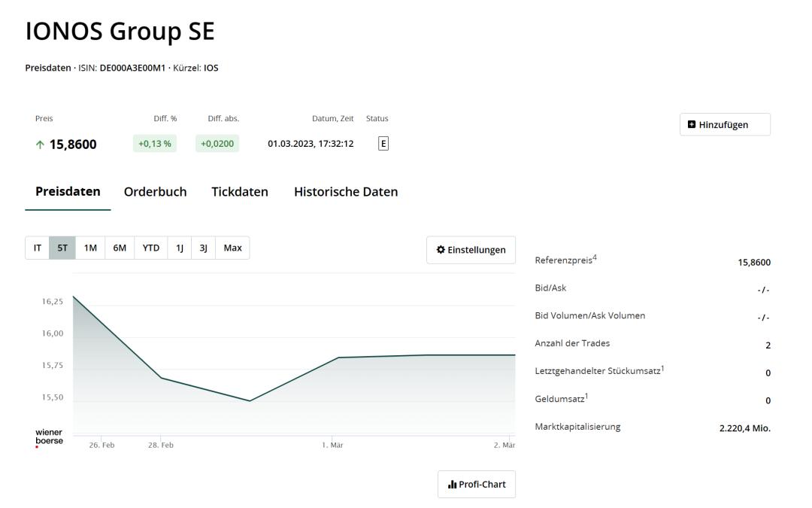This screenshot has height=508, width=812.
Task: Switch the chart to 1M range
Action: point(90,248)
